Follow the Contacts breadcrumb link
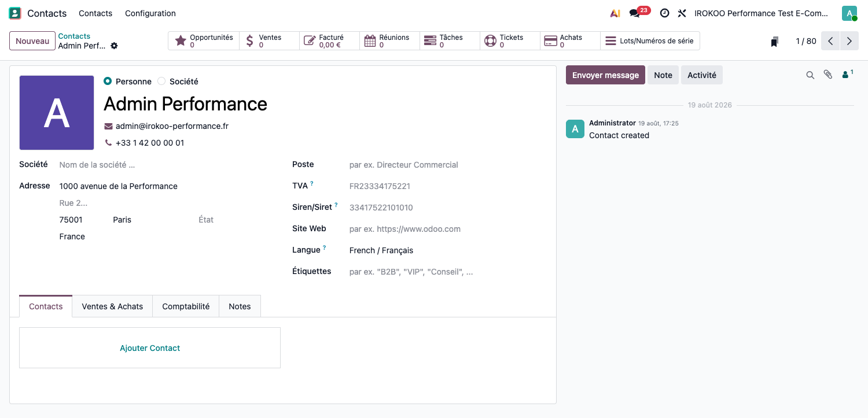Screen dimensions: 868x418 point(74,36)
